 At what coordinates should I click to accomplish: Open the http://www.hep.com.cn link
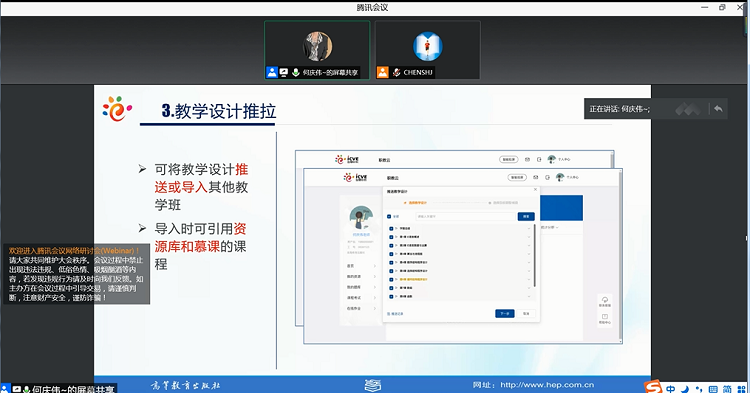(547, 384)
